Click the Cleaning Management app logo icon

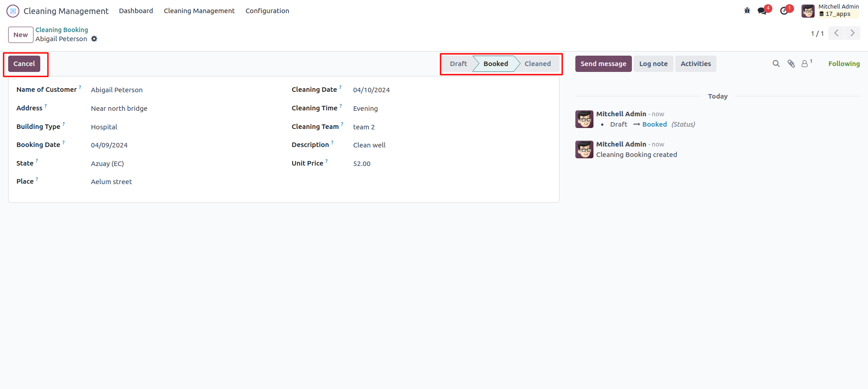[13, 11]
